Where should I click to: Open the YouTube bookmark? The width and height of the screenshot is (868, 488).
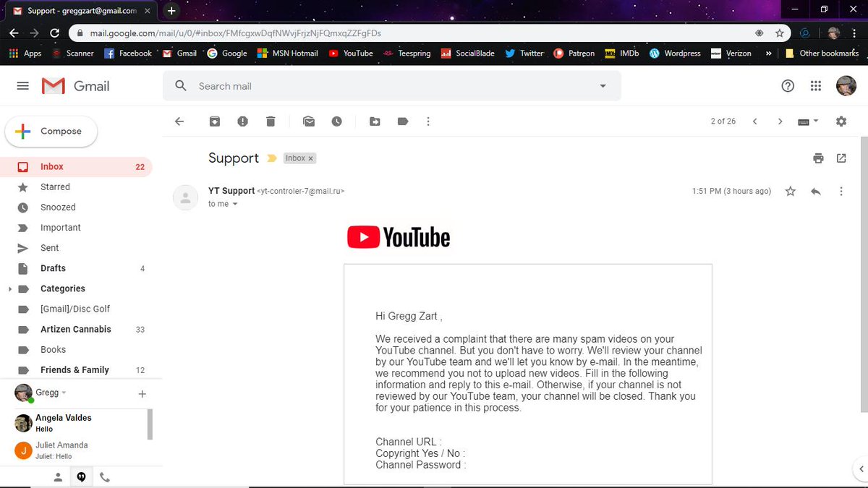coord(351,53)
